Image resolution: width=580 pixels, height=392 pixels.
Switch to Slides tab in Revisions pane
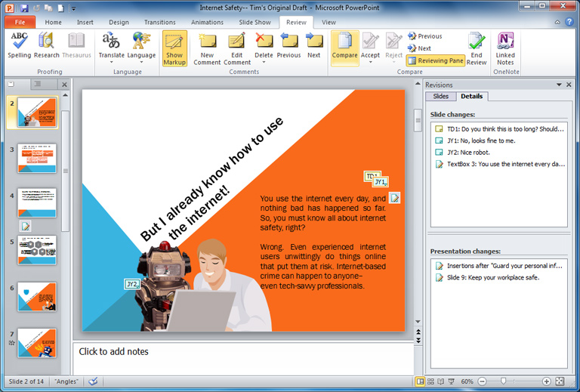point(440,97)
